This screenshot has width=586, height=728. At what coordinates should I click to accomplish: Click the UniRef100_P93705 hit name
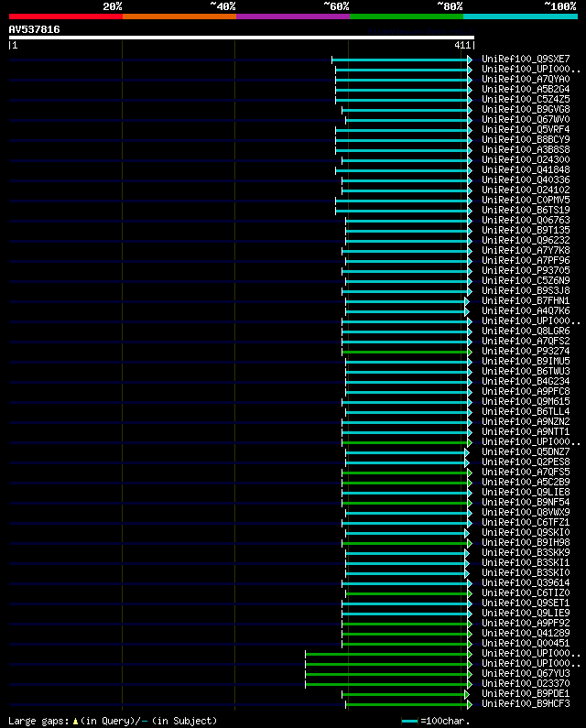point(526,271)
